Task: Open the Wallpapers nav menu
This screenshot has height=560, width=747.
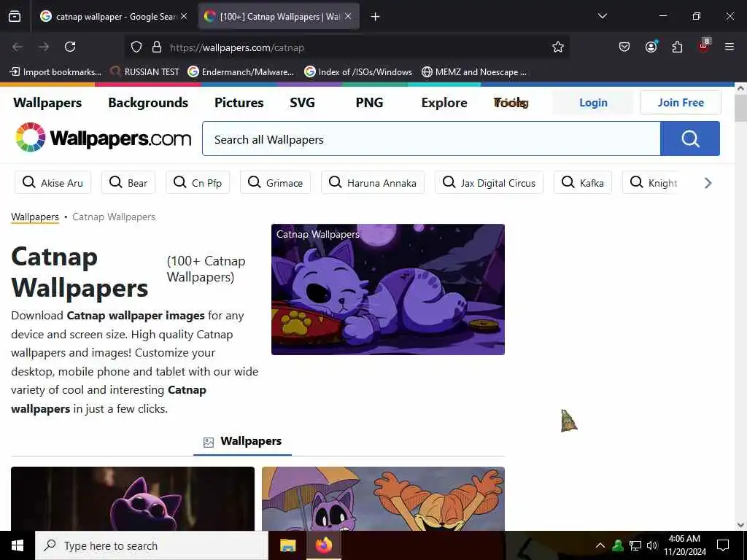Action: 47,103
